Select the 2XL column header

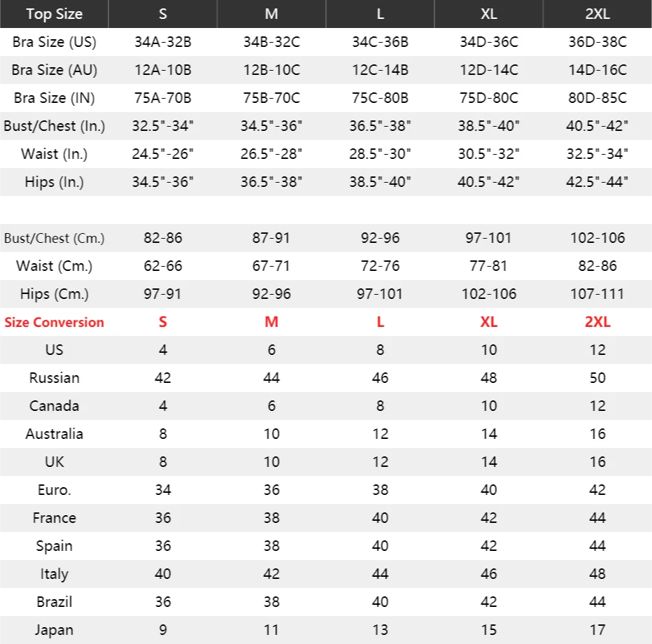pyautogui.click(x=597, y=14)
